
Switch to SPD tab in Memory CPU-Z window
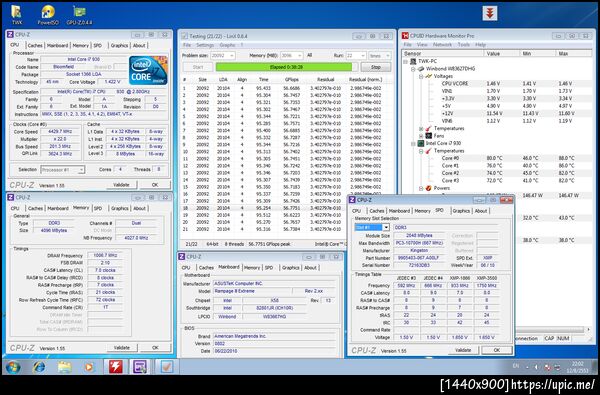[x=98, y=208]
